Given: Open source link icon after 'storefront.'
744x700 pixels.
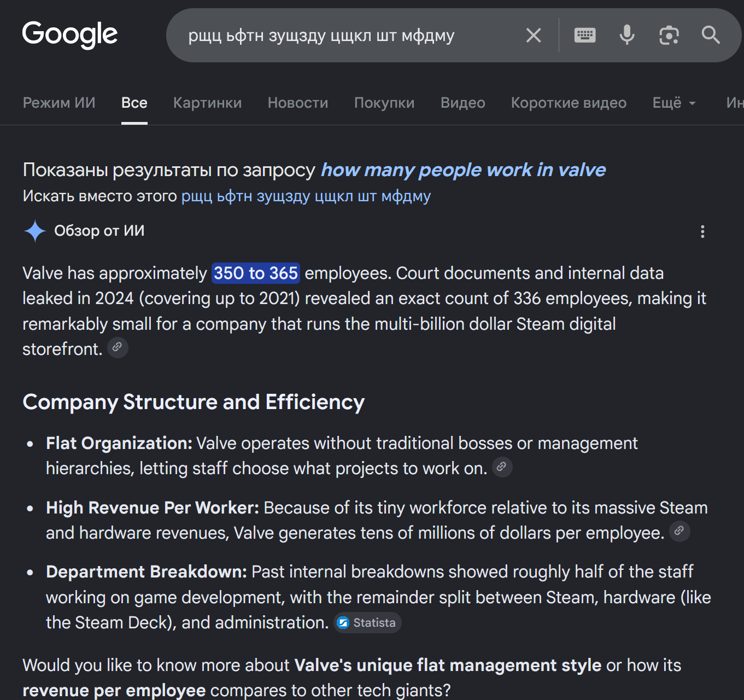Looking at the screenshot, I should [x=118, y=347].
